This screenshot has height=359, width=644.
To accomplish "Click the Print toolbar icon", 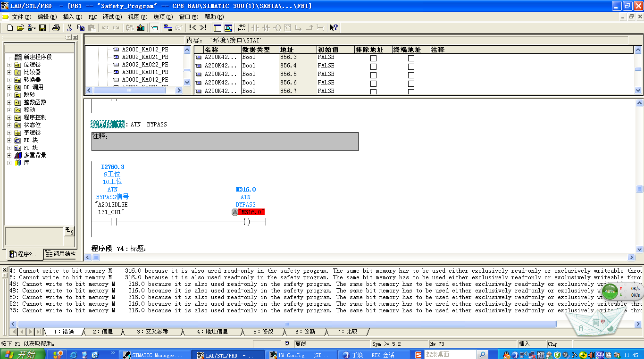I will [56, 28].
